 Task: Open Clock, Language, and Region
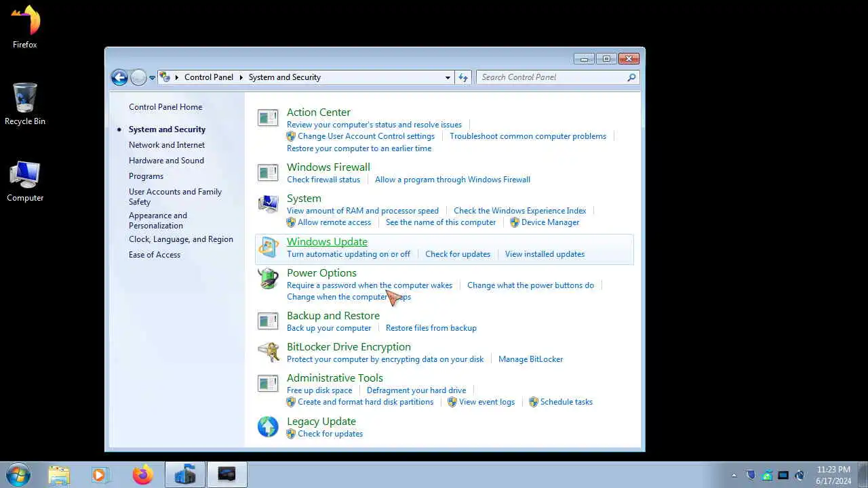(181, 239)
